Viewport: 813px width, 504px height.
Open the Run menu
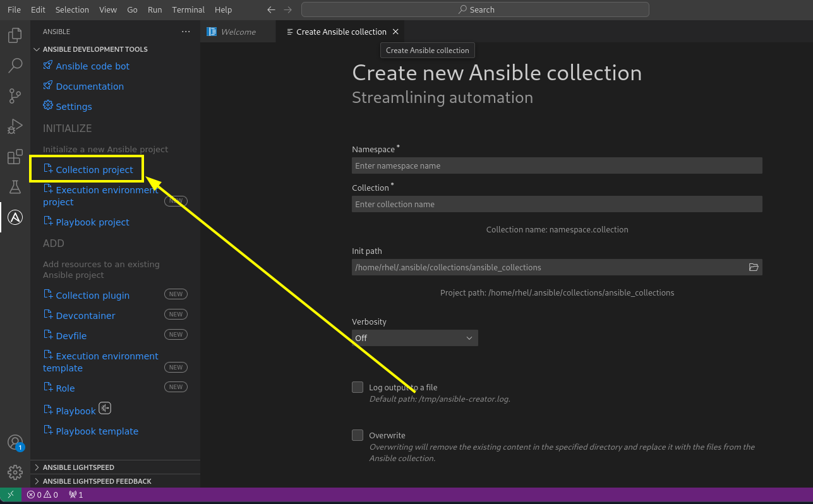click(x=155, y=9)
